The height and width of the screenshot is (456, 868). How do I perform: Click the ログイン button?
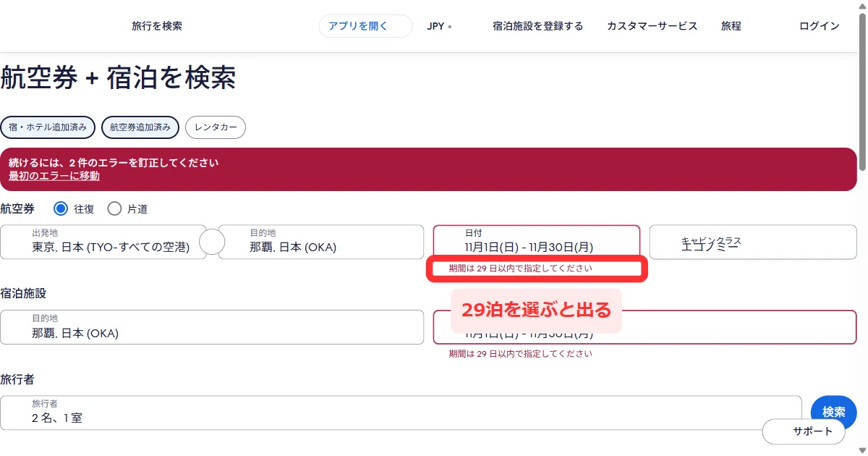(x=820, y=26)
